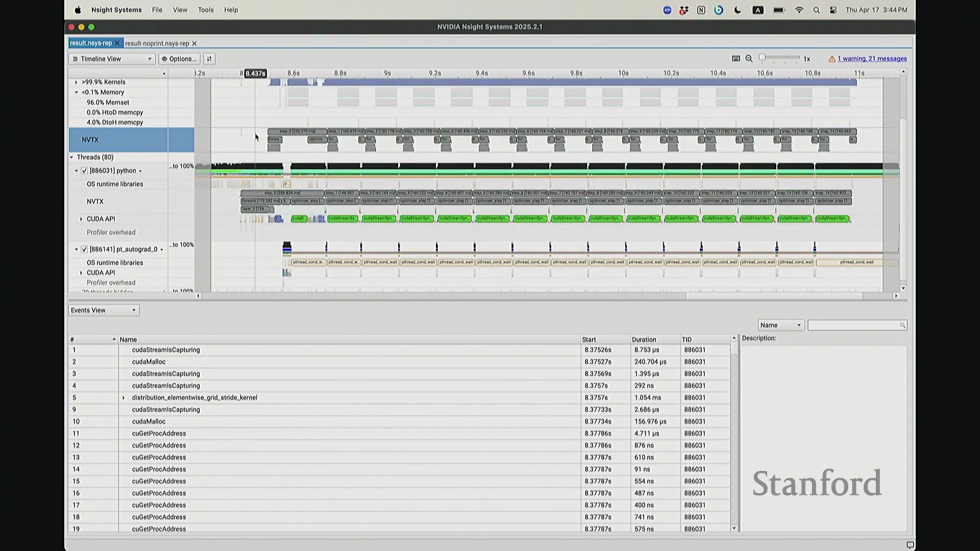Uncheck the [886031] python thread checkbox
This screenshot has height=551, width=980.
pos(84,171)
